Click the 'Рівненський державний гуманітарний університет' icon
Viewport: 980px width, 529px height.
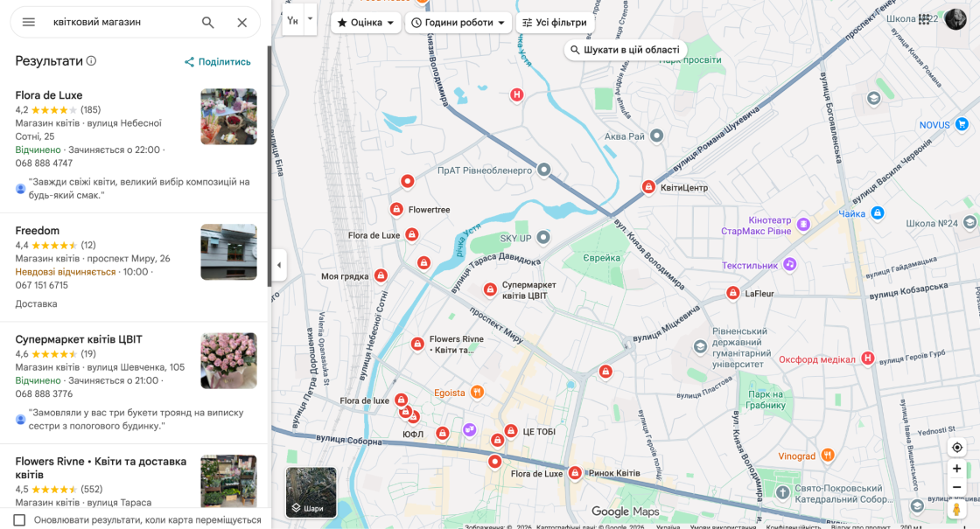coord(700,347)
